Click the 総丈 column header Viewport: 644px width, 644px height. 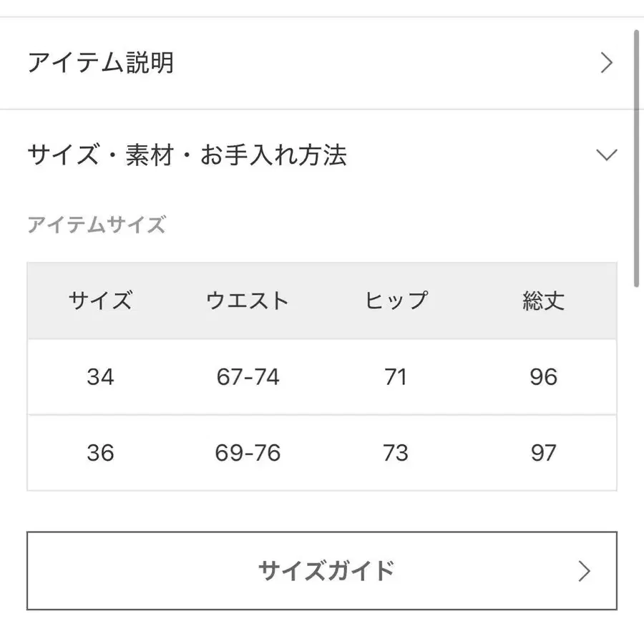click(542, 301)
